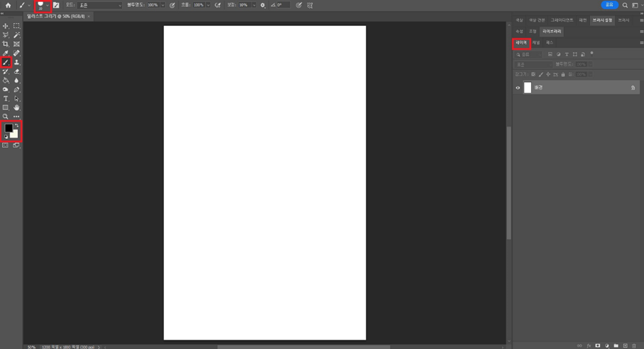644x349 pixels.
Task: Select the Clone Stamp tool
Action: [x=16, y=62]
